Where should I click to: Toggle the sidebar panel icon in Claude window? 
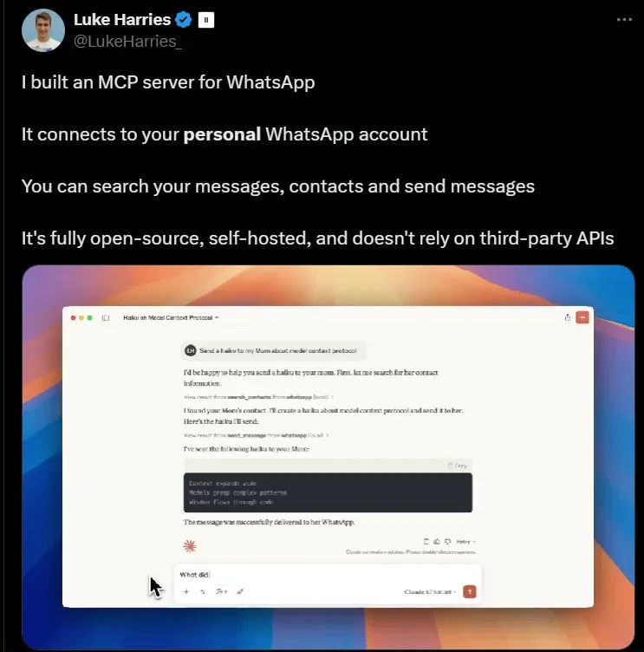click(x=106, y=317)
